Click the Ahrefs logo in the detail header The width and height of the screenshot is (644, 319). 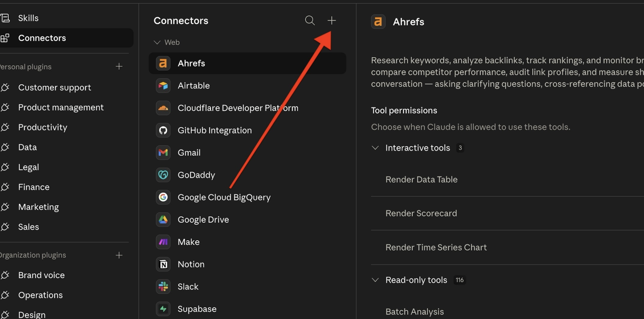[x=378, y=22]
